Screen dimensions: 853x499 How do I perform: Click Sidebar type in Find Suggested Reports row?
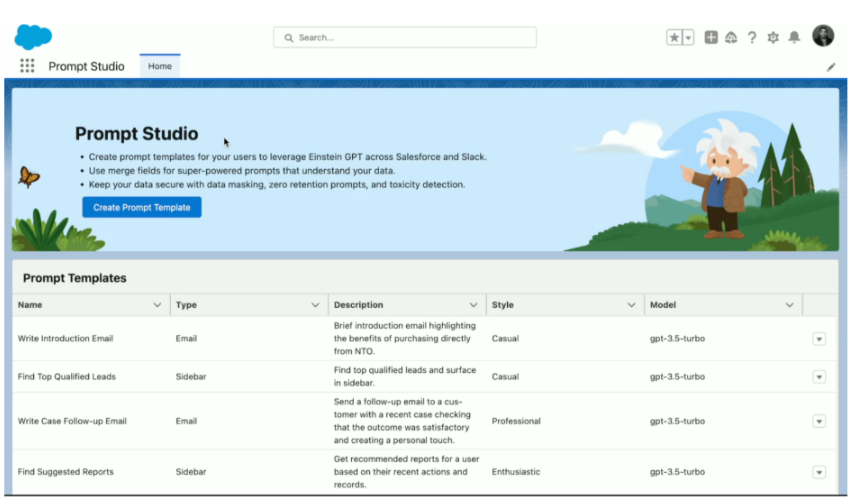[191, 472]
